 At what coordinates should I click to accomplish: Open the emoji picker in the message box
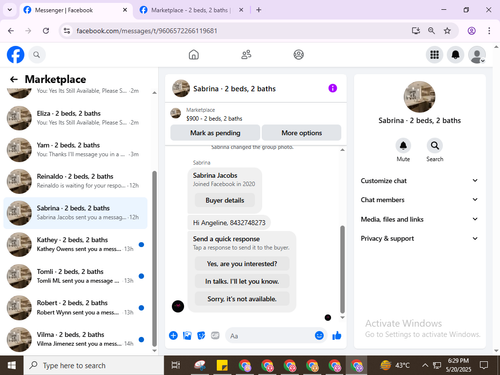(x=319, y=335)
